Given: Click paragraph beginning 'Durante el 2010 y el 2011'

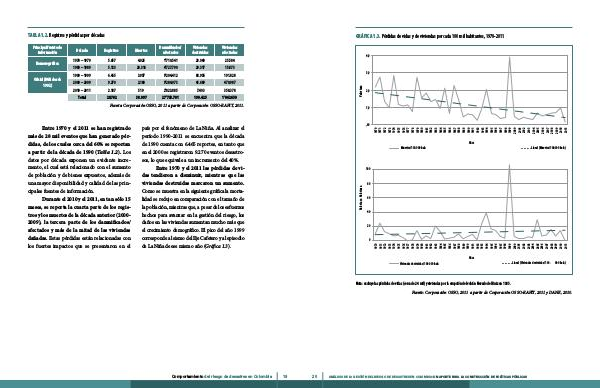Looking at the screenshot, I should 79,222.
